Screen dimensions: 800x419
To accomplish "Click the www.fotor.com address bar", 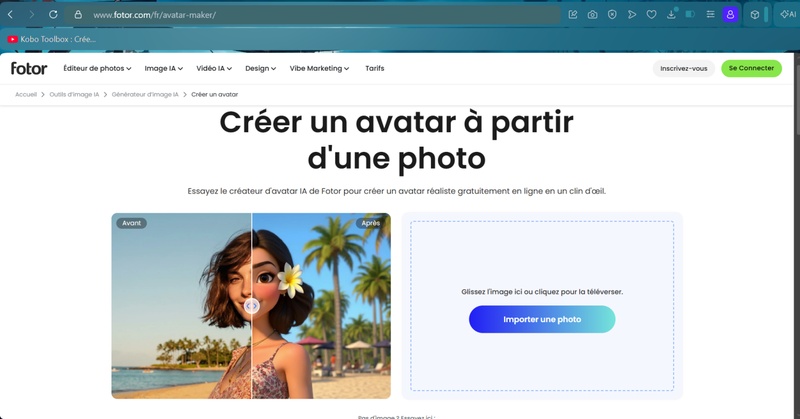I will click(x=311, y=15).
